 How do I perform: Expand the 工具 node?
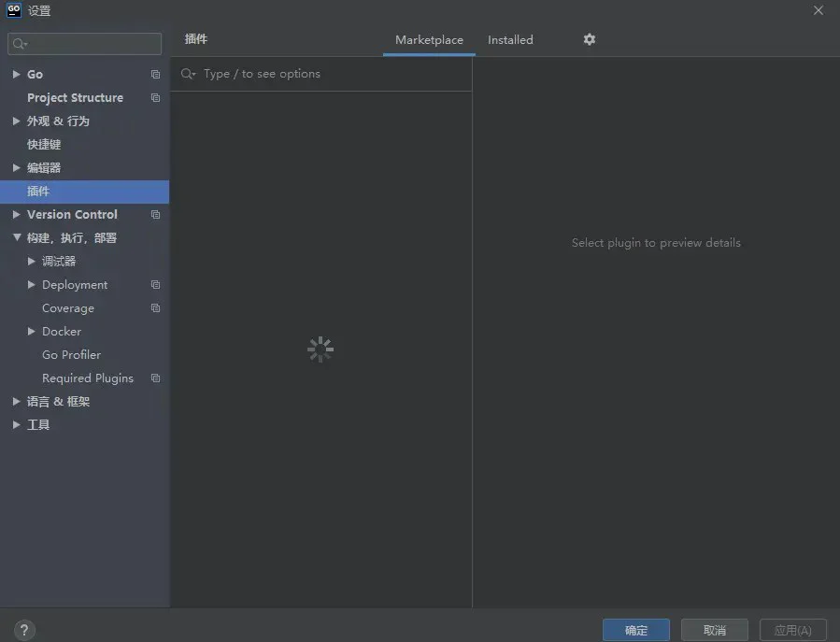pyautogui.click(x=17, y=425)
